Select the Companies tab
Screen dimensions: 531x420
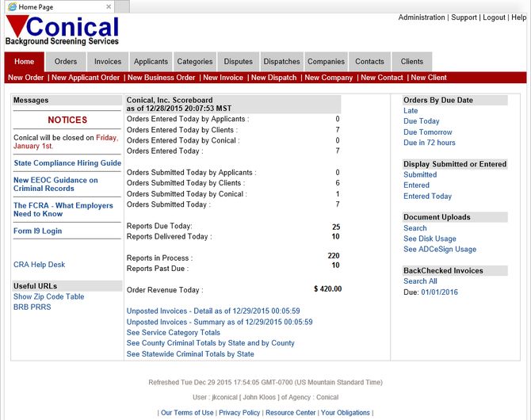coord(326,62)
